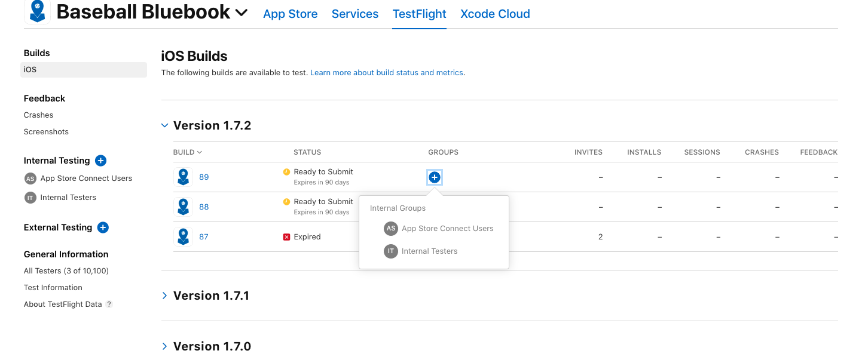This screenshot has width=868, height=363.
Task: Open All Testers (3 of 10,100)
Action: (66, 271)
